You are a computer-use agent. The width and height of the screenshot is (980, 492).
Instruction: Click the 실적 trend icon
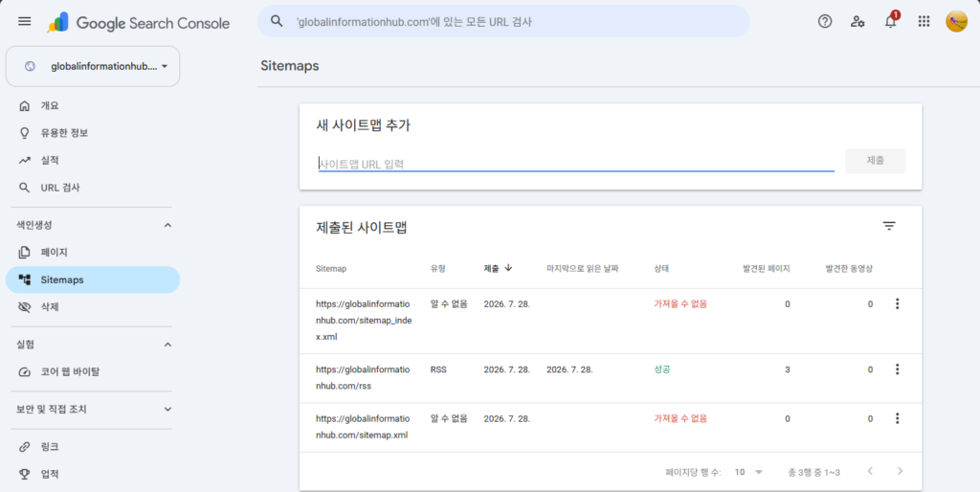pos(24,161)
